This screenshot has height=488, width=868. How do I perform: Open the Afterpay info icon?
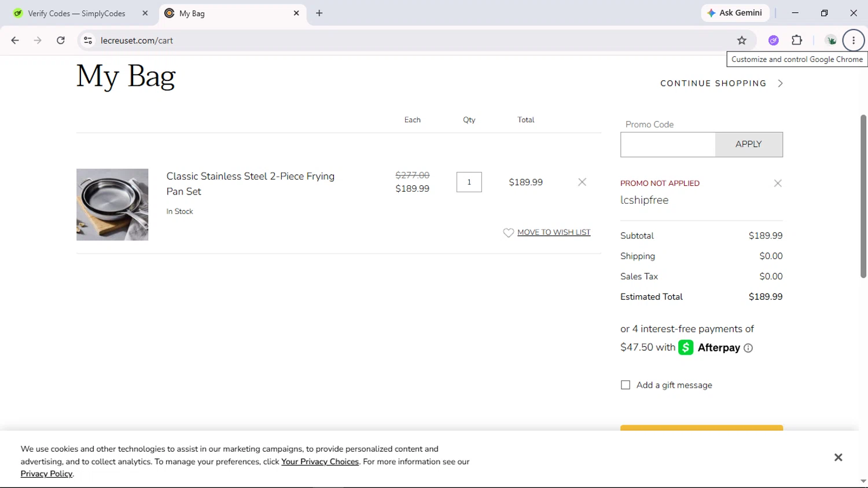748,348
